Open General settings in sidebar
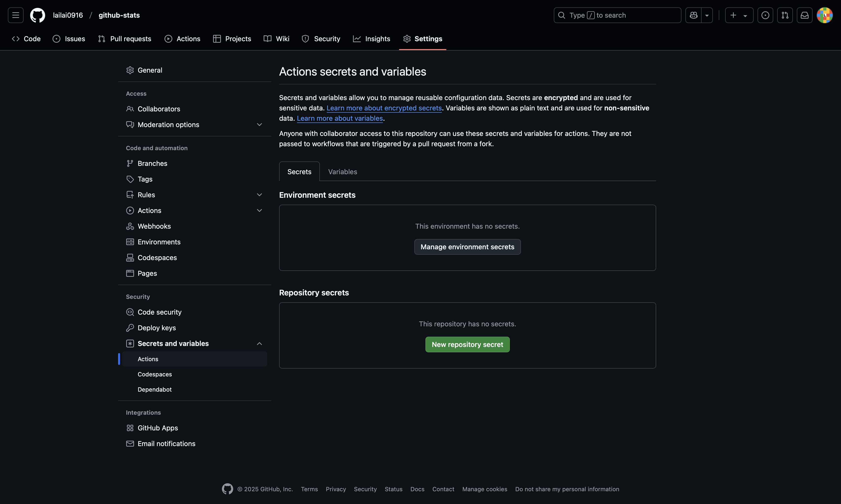 (x=195, y=70)
